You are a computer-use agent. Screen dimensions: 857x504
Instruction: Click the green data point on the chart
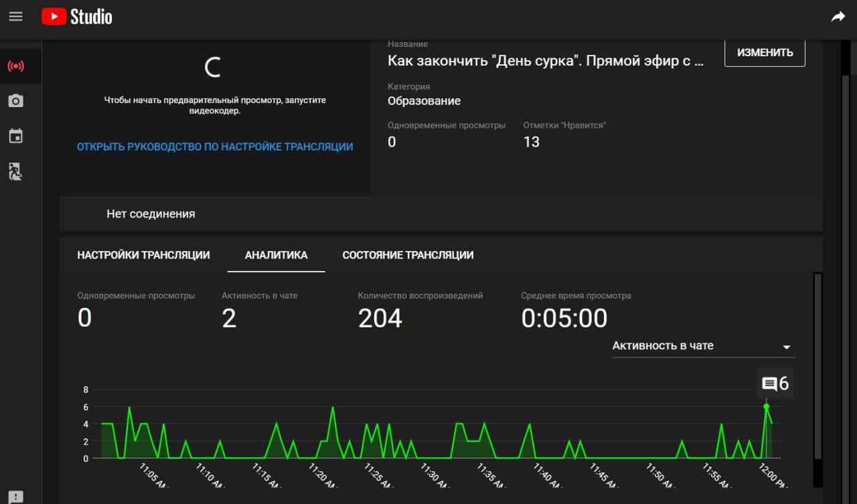[x=766, y=406]
